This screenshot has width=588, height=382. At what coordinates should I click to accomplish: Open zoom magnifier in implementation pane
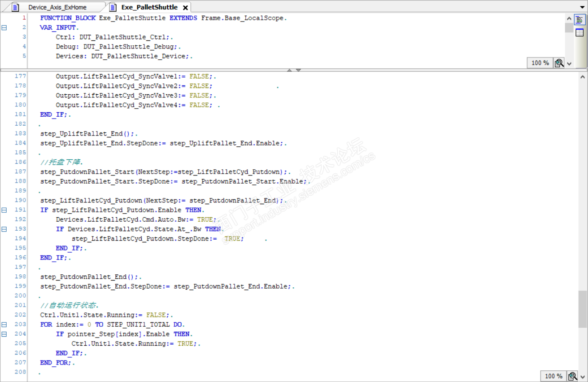pos(572,376)
